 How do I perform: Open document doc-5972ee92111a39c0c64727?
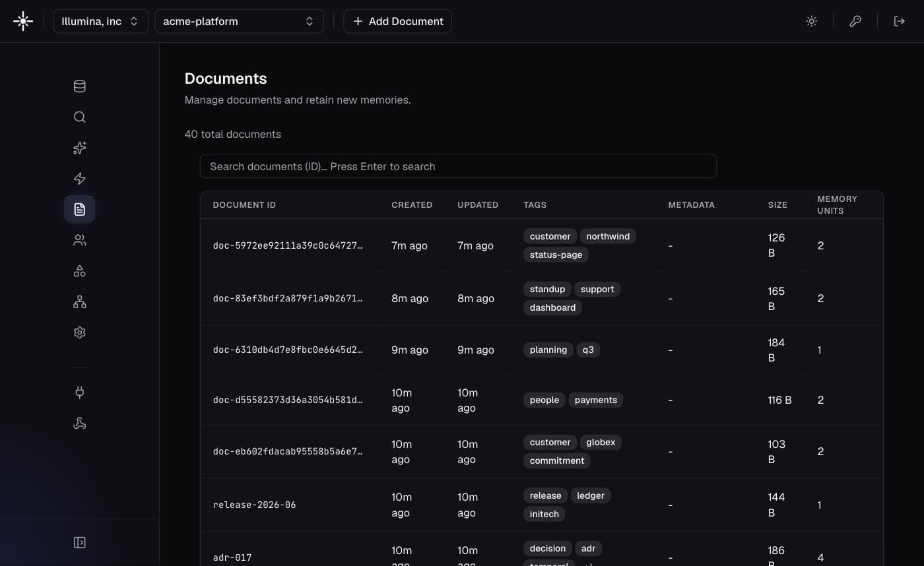point(288,245)
